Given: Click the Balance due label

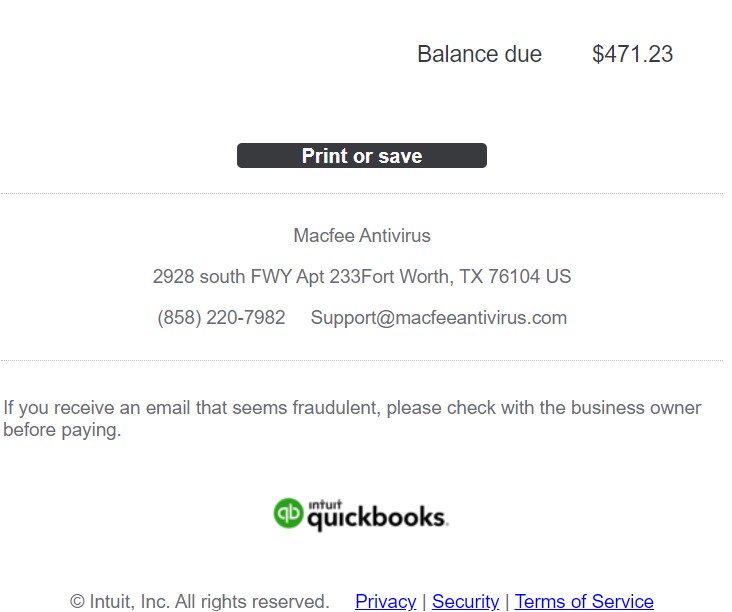Looking at the screenshot, I should (x=479, y=54).
